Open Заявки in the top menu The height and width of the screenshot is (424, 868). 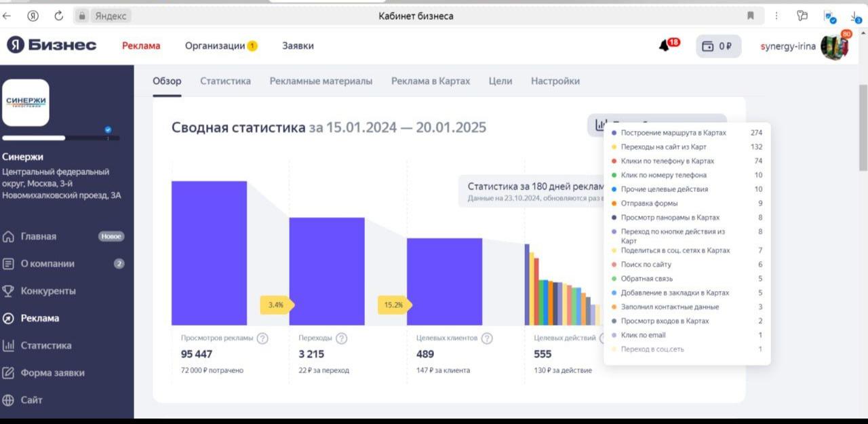pos(298,46)
